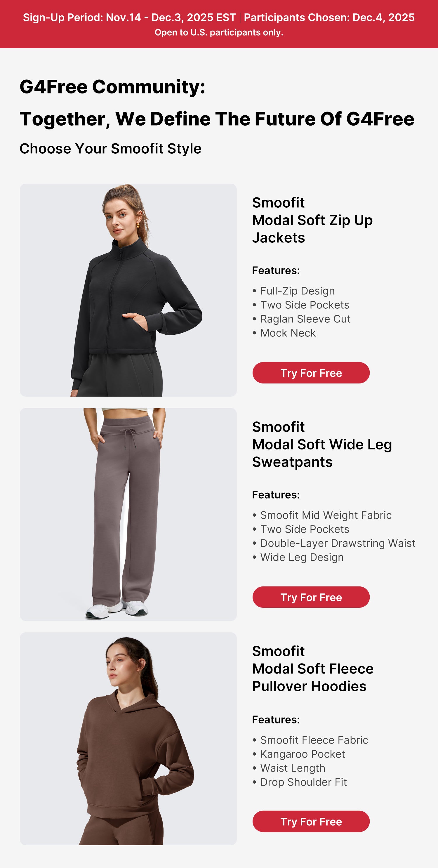Open the brown pullover hoodie photo
The image size is (438, 868).
(128, 739)
